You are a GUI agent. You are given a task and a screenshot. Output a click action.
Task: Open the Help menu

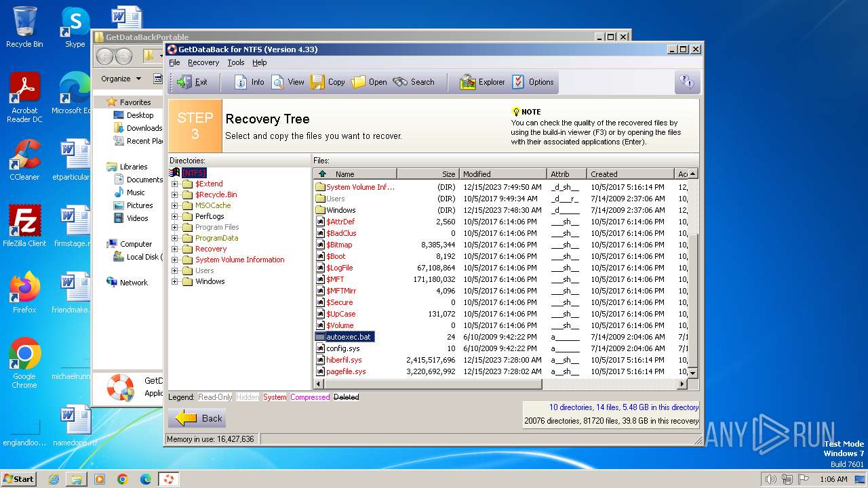tap(260, 62)
